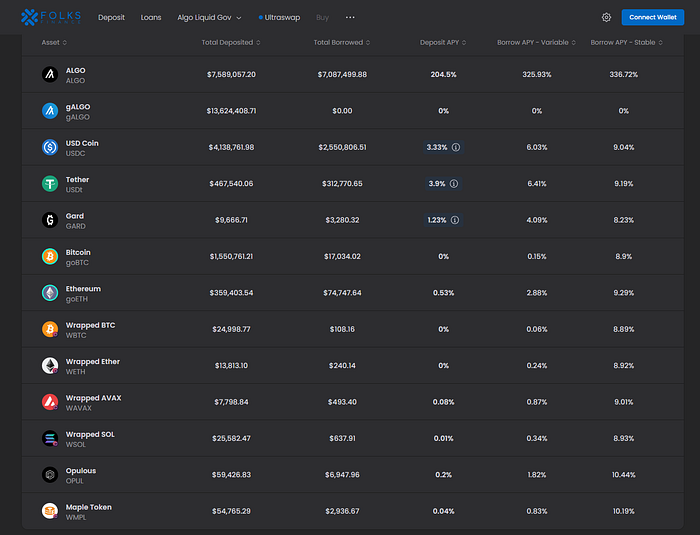Open the Ultraswap nav item
Viewport: 700px width, 535px height.
coord(279,17)
